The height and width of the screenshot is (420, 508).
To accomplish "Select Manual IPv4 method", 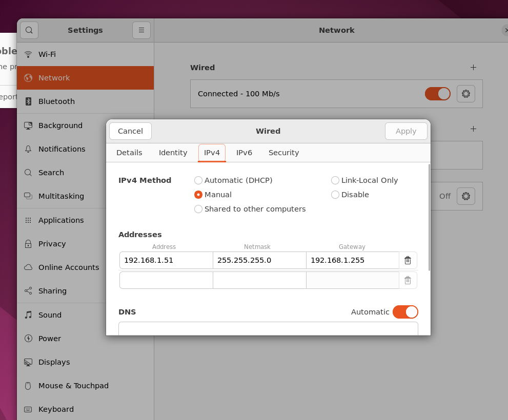I will click(x=213, y=195).
